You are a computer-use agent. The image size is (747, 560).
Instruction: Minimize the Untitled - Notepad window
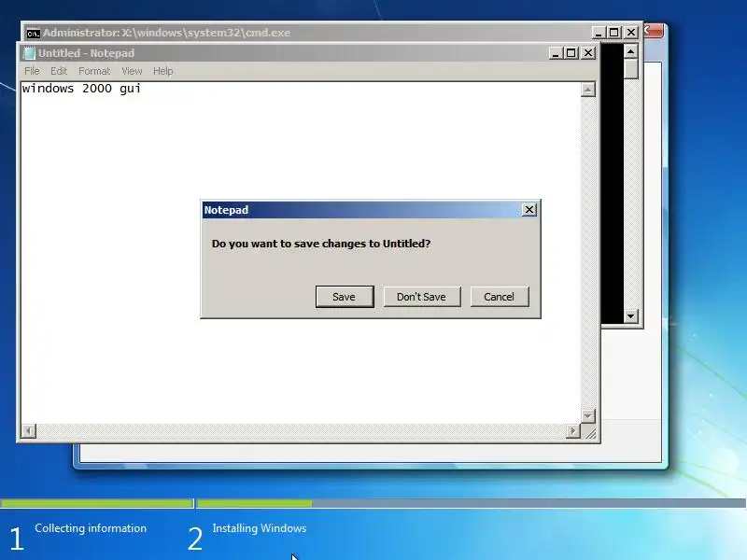point(555,53)
